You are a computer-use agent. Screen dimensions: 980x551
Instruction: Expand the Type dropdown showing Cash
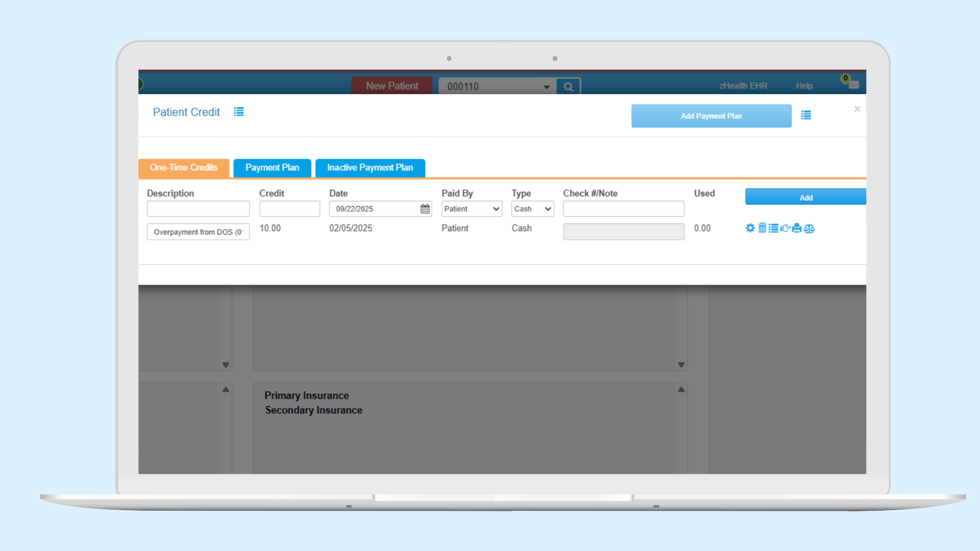pyautogui.click(x=532, y=209)
